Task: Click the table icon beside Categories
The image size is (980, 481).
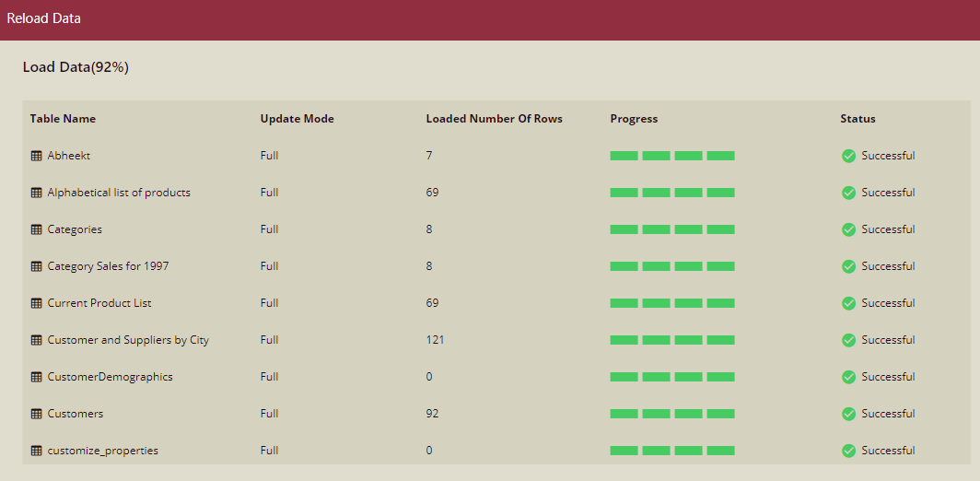Action: [37, 229]
